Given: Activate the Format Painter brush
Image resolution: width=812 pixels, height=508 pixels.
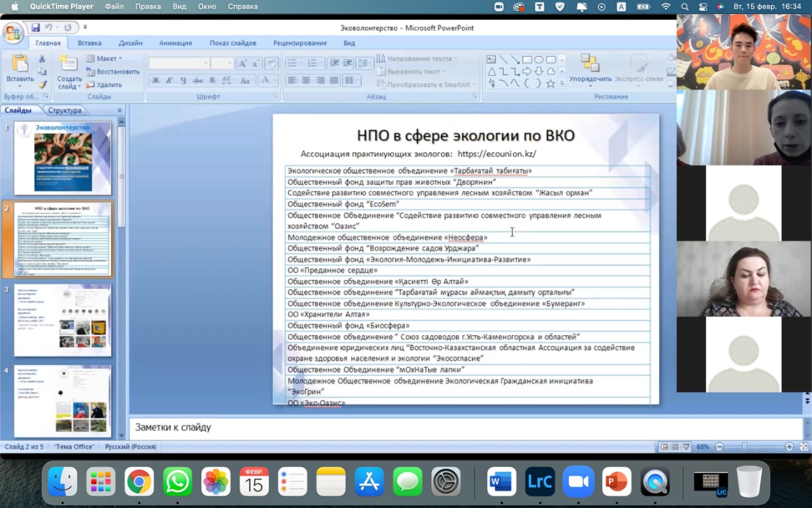Looking at the screenshot, I should pos(42,84).
